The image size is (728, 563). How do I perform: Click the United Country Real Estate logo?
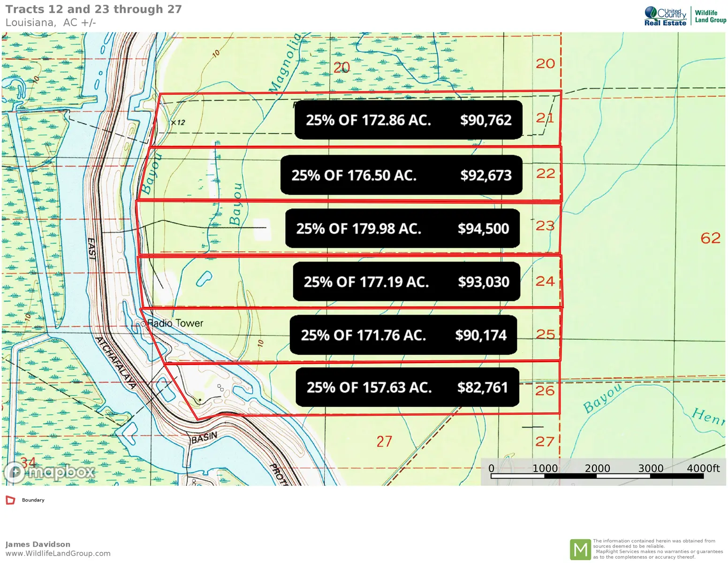(665, 16)
